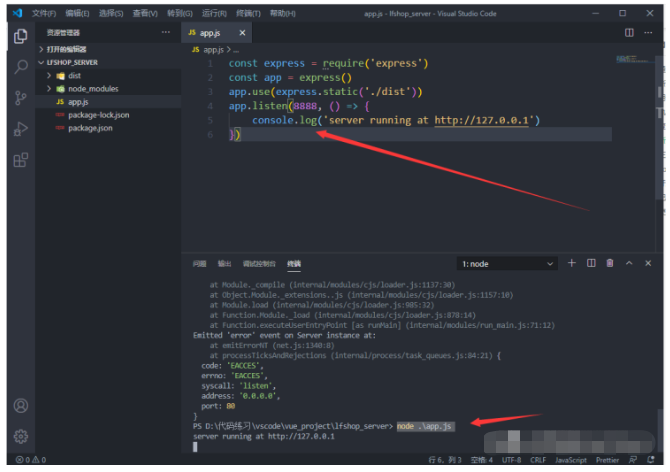Switch to the 输出 panel tab
Screen dimensions: 670x472
tap(224, 264)
